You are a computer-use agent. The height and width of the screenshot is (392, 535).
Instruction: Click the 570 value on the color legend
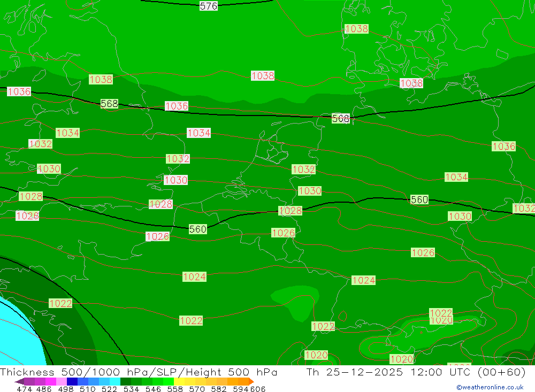(197, 389)
